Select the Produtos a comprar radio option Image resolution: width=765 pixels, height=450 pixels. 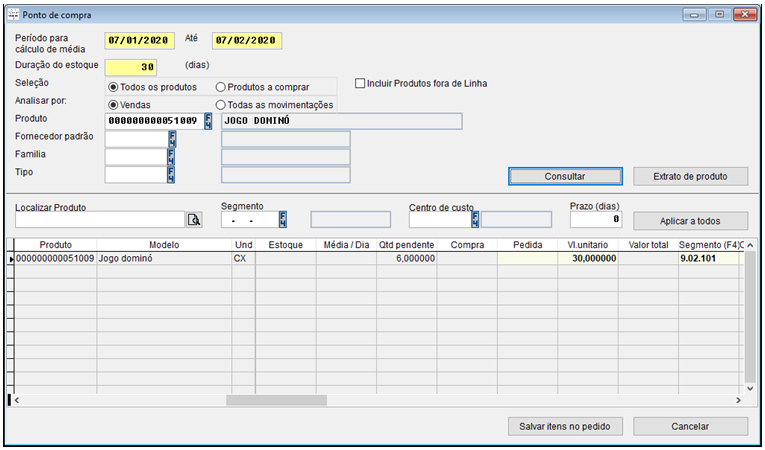tap(221, 87)
